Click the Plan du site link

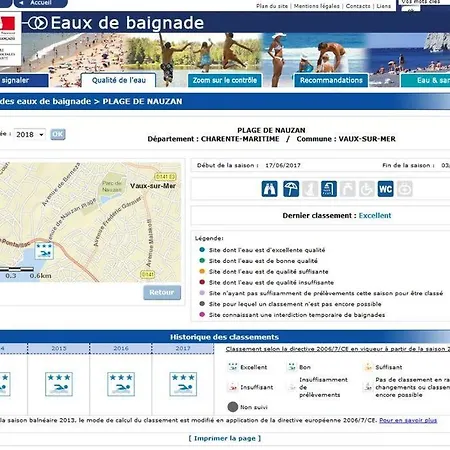[272, 6]
